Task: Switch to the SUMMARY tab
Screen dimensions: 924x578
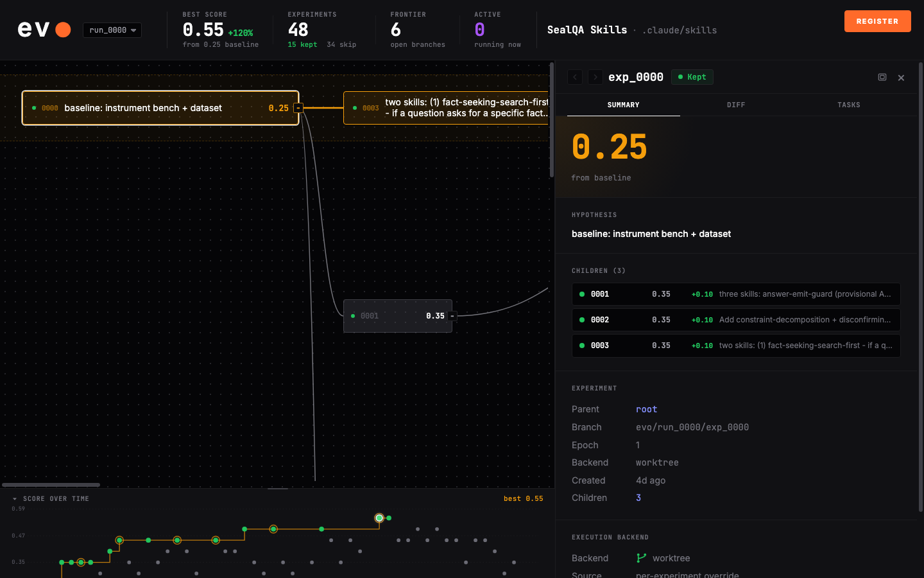Action: [623, 105]
